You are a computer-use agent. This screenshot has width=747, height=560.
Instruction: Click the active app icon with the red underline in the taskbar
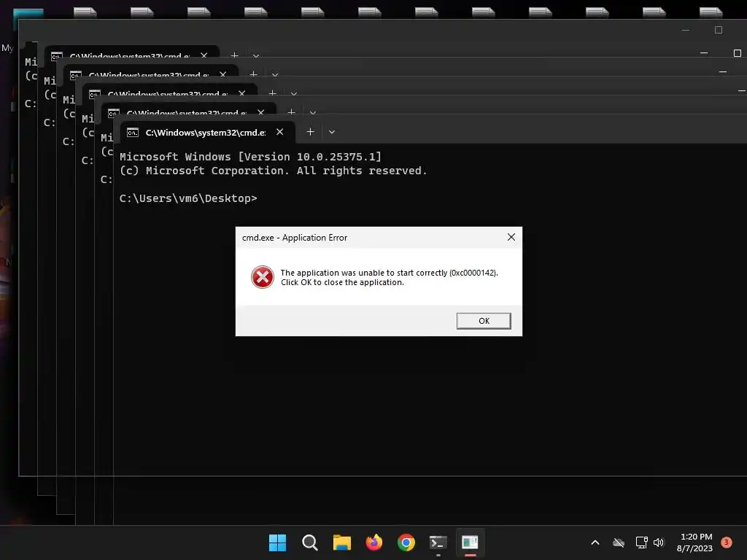coord(470,542)
